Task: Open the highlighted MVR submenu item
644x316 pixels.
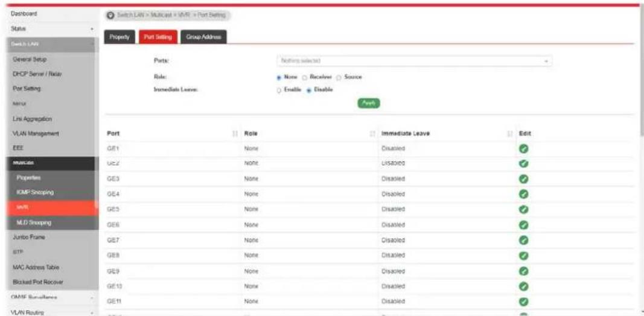Action: point(53,208)
